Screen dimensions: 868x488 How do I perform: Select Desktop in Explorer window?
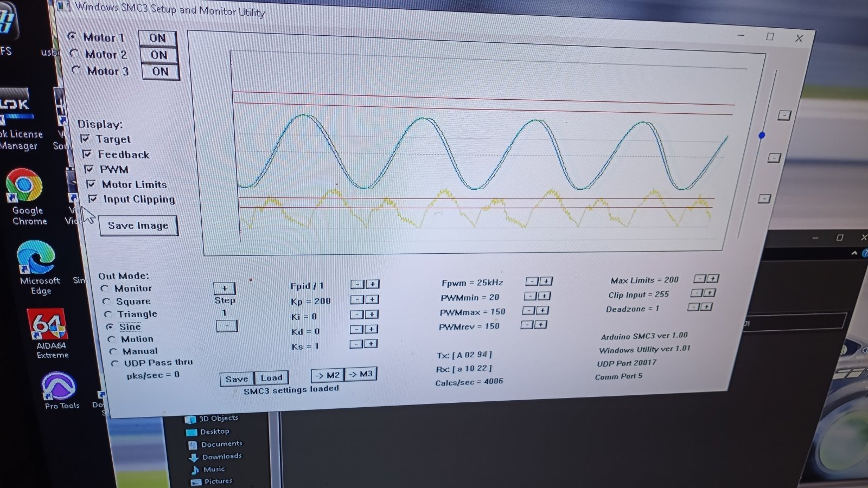(208, 432)
